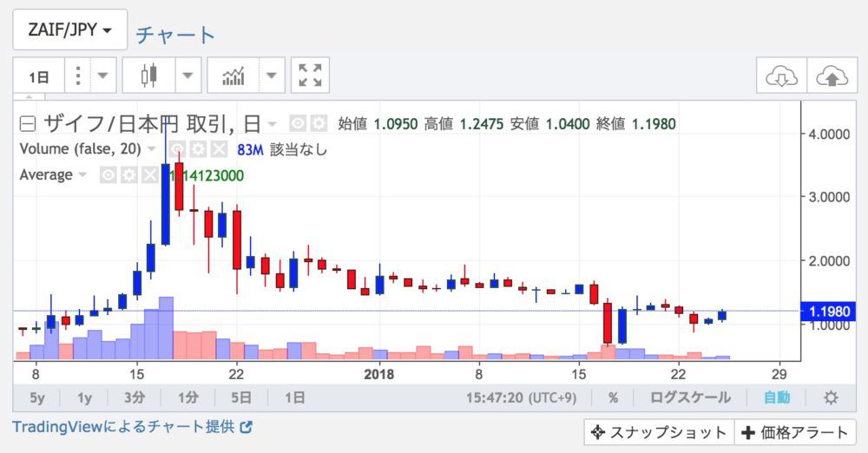Open the ザイフ/日本円 series dropdown arrow
Image resolution: width=868 pixels, height=453 pixels.
click(272, 124)
